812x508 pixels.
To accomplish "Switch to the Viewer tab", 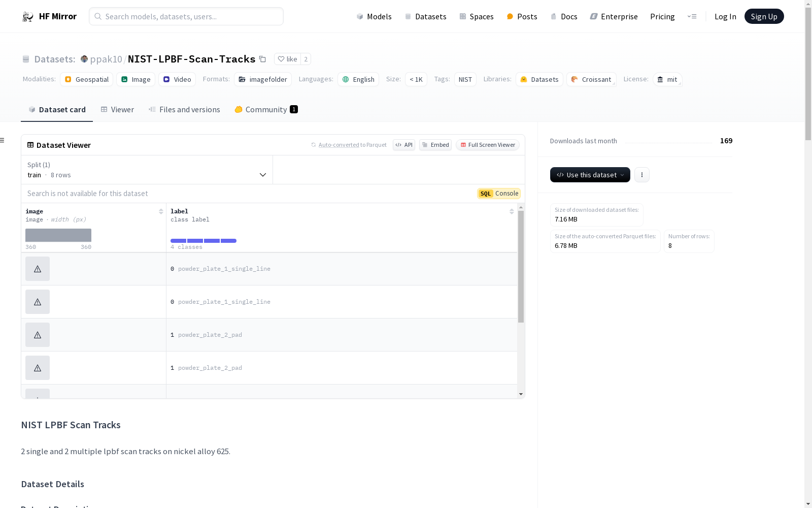I will click(x=117, y=109).
